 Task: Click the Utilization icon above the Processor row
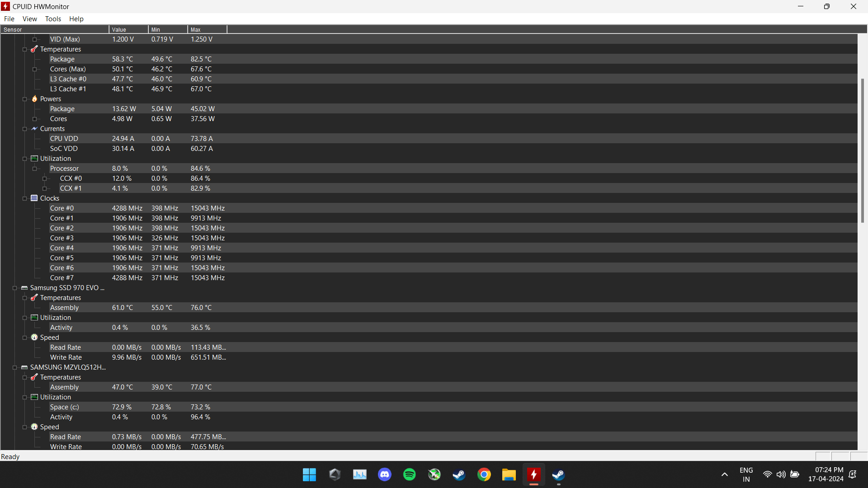click(34, 159)
